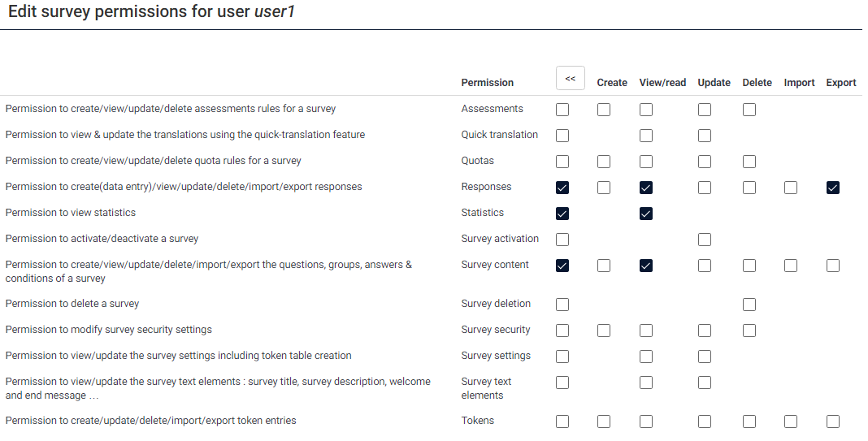Enable Import permission for Responses
The height and width of the screenshot is (441, 868).
point(791,188)
